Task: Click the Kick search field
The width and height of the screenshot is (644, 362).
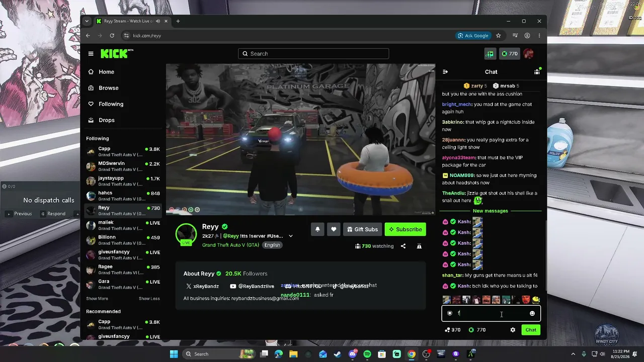Action: (x=313, y=54)
